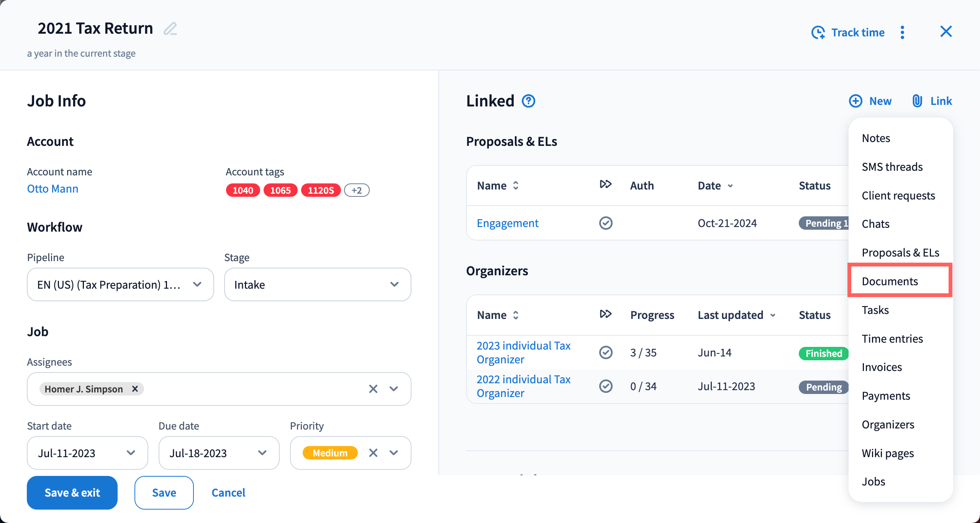Click the pencil icon to edit job title
This screenshot has height=523, width=980.
tap(170, 29)
